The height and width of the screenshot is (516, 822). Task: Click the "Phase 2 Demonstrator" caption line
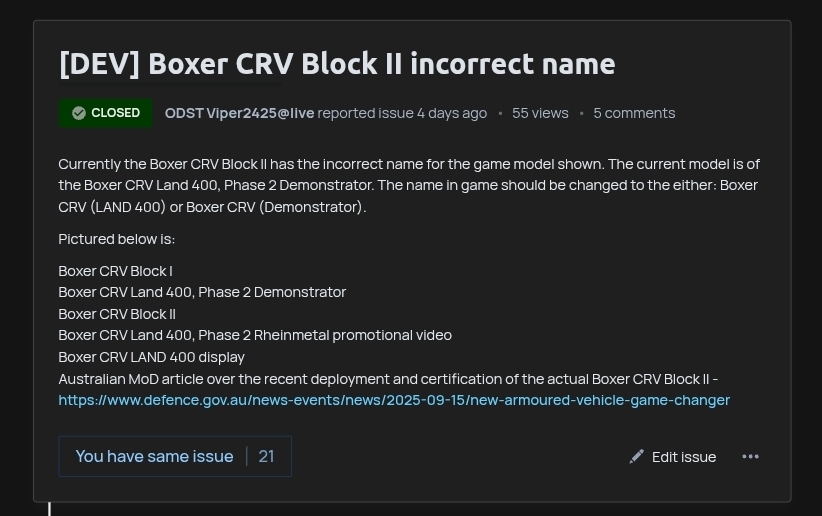tap(202, 292)
